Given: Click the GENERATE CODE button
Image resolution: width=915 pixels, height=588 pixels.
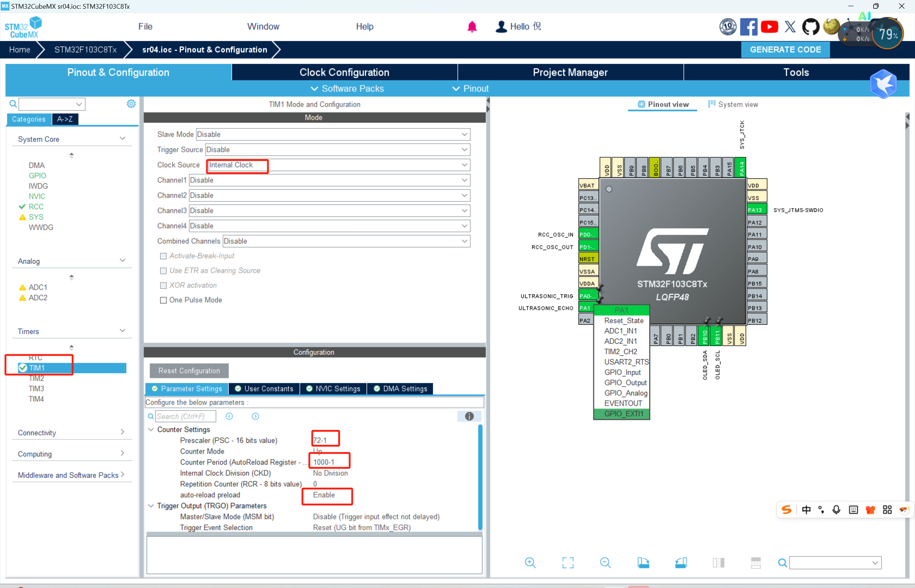Looking at the screenshot, I should point(785,50).
